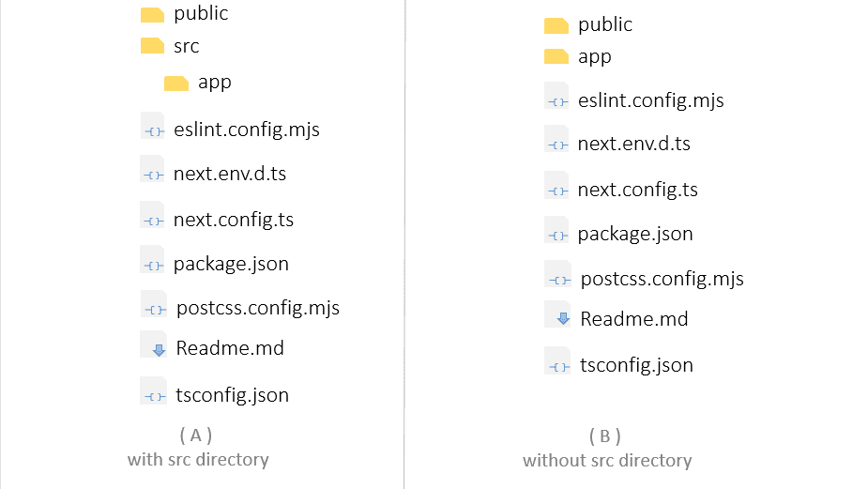The height and width of the screenshot is (489, 868).
Task: Select 'postcss.config.mjs' text in diagram B
Action: tap(662, 279)
